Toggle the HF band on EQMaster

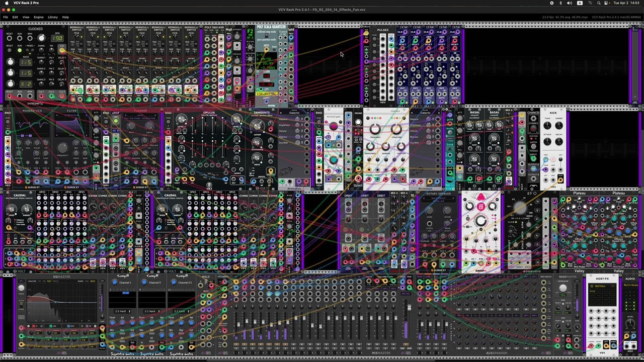click(87, 326)
